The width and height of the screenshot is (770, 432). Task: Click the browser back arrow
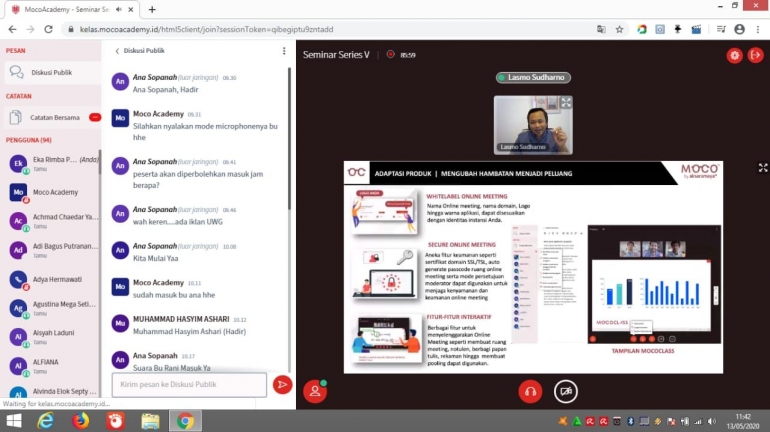coord(12,29)
